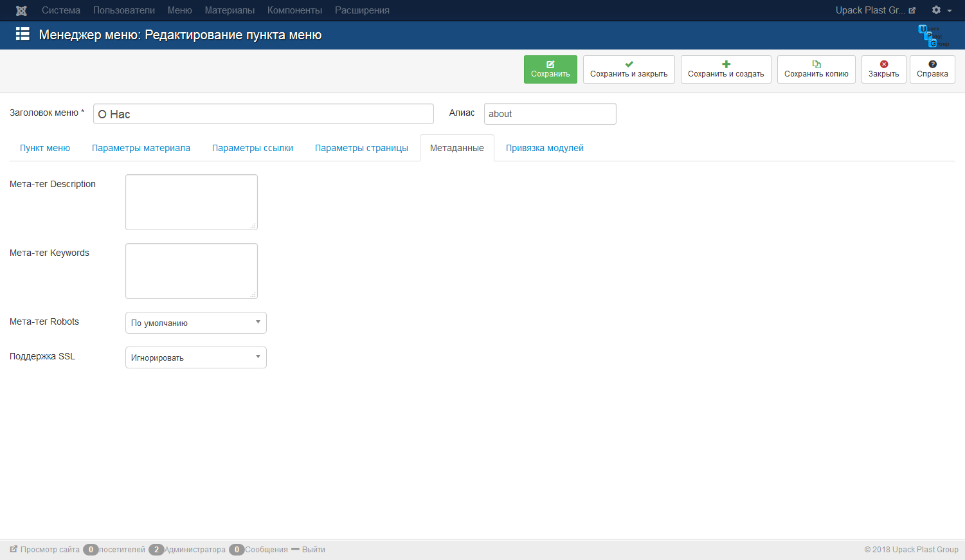Open the Справка help button

click(932, 69)
